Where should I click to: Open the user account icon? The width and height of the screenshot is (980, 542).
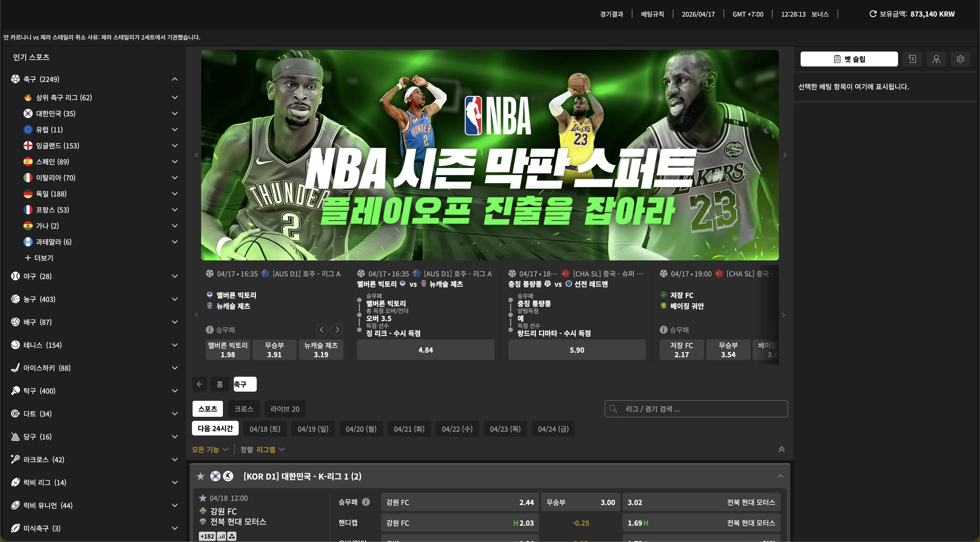[x=936, y=59]
